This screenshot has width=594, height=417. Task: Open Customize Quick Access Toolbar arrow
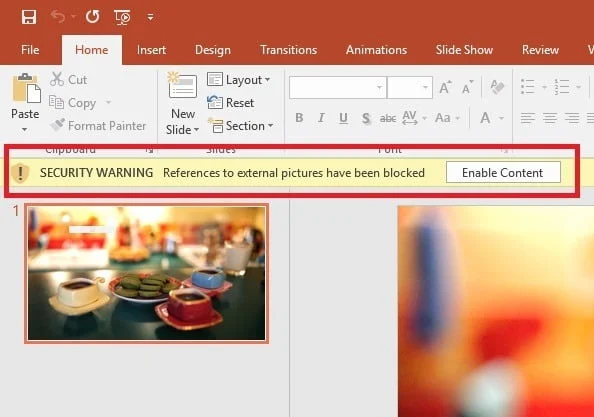[150, 17]
